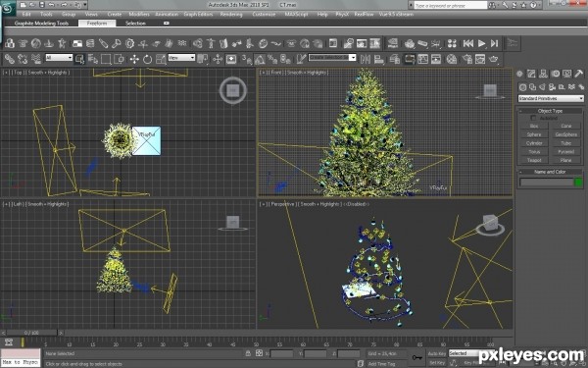Click the Select and Link tool
The width and height of the screenshot is (588, 368).
pyautogui.click(x=10, y=59)
